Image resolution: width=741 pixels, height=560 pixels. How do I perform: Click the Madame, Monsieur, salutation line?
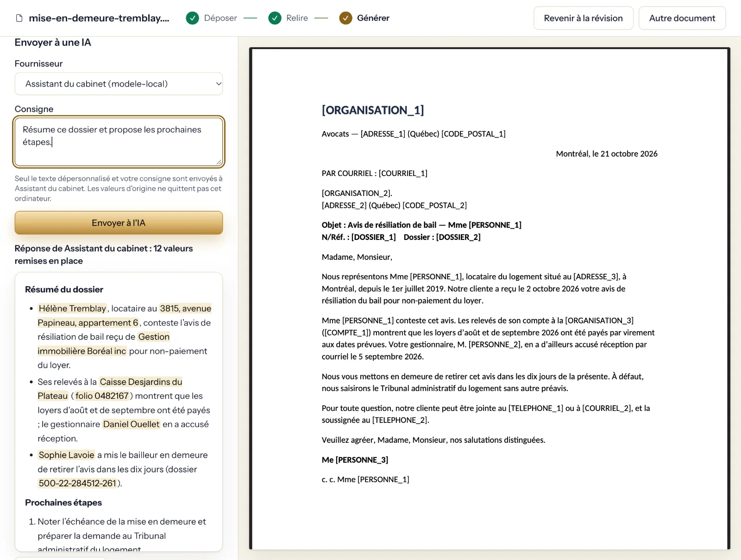point(357,257)
